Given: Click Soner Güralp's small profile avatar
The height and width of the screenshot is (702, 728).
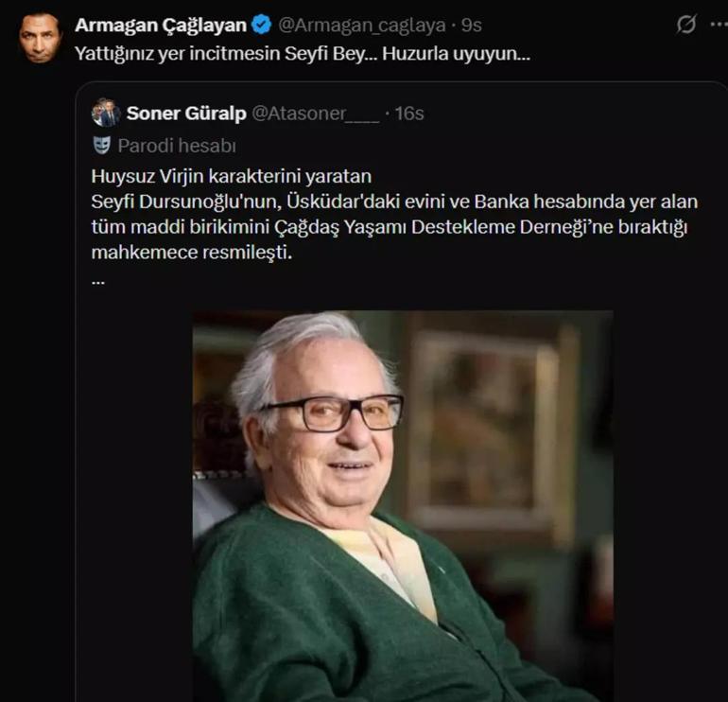Looking at the screenshot, I should [104, 114].
